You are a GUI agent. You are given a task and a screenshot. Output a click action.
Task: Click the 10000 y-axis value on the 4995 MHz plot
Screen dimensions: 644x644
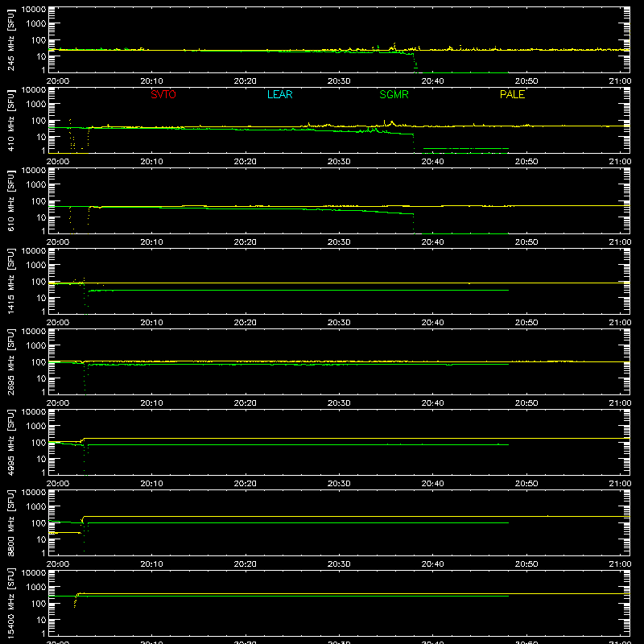pos(34,412)
